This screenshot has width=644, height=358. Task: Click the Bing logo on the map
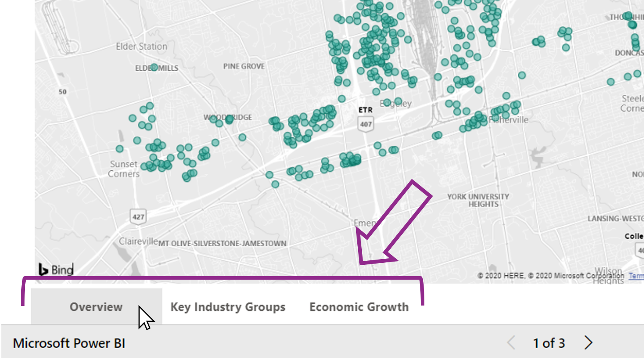point(56,269)
